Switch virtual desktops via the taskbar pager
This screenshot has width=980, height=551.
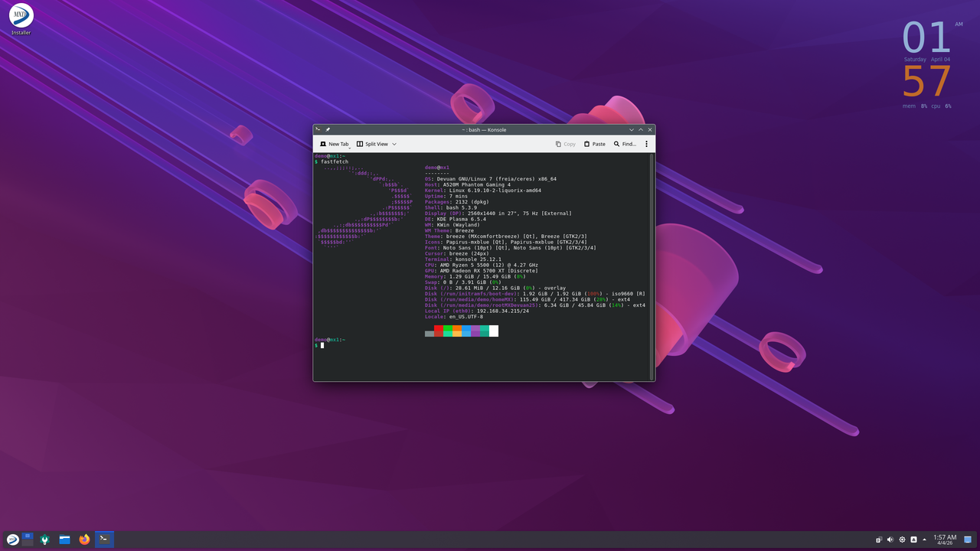(28, 538)
